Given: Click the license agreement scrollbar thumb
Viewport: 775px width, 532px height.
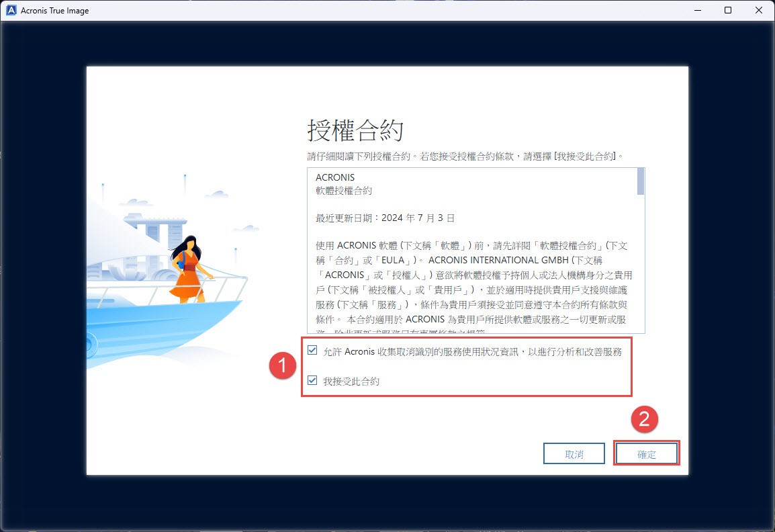Looking at the screenshot, I should 641,181.
